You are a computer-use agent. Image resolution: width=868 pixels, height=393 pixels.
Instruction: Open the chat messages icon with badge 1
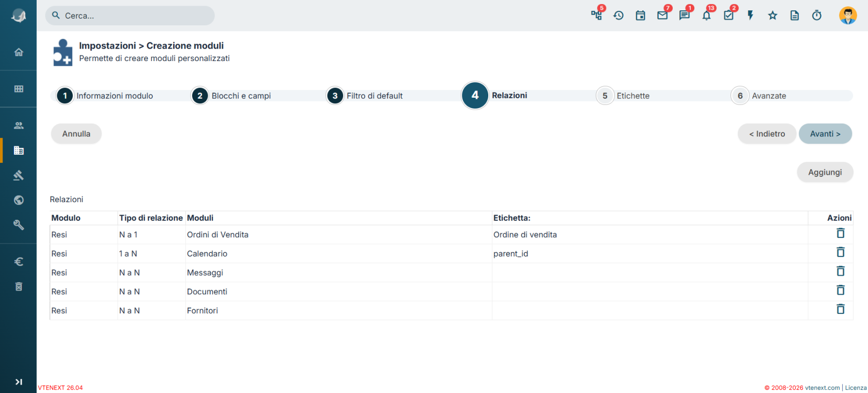pos(685,16)
